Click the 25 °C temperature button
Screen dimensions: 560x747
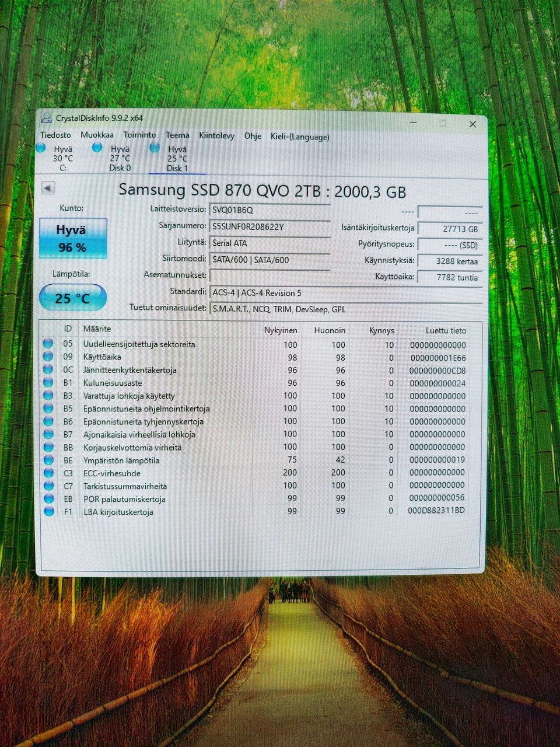pos(73,298)
